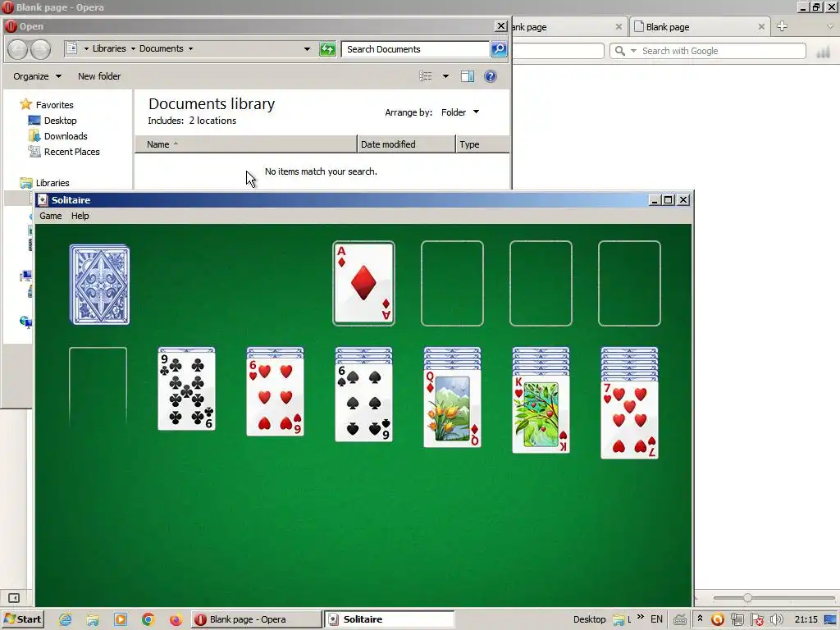The height and width of the screenshot is (630, 840).
Task: Click the second empty foundation slot
Action: (x=541, y=283)
